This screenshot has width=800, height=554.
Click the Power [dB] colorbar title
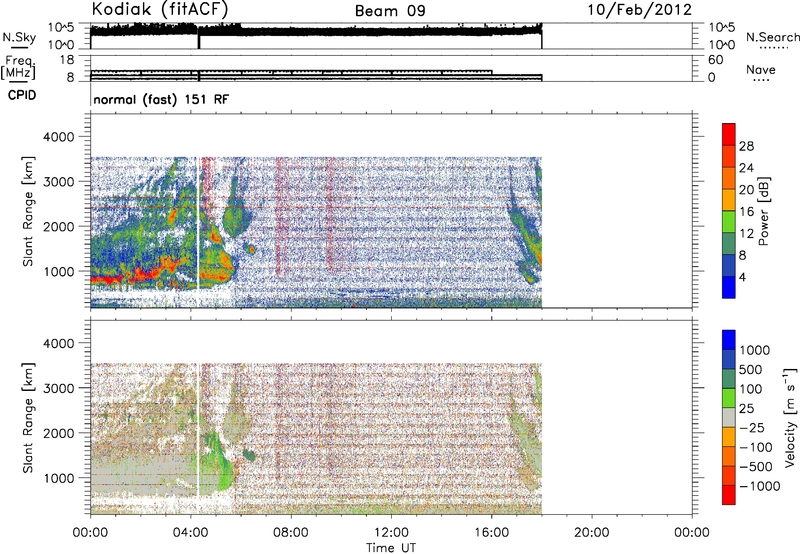coord(763,211)
